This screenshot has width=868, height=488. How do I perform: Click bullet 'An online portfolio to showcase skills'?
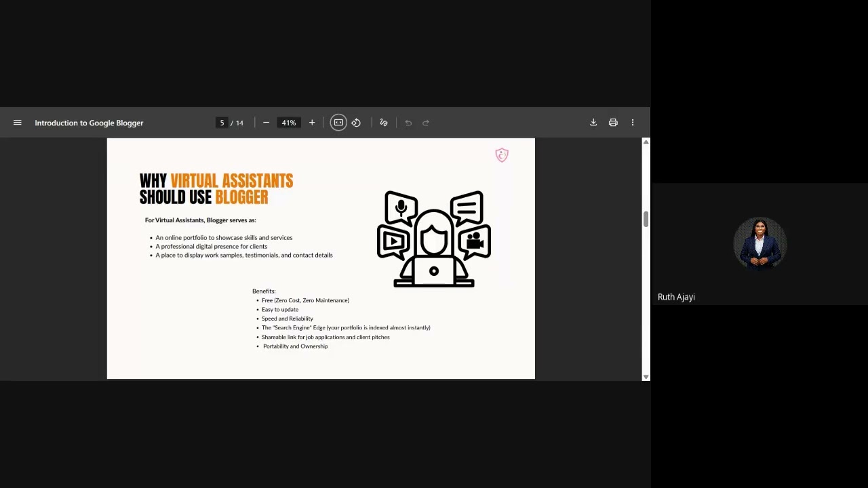[224, 237]
